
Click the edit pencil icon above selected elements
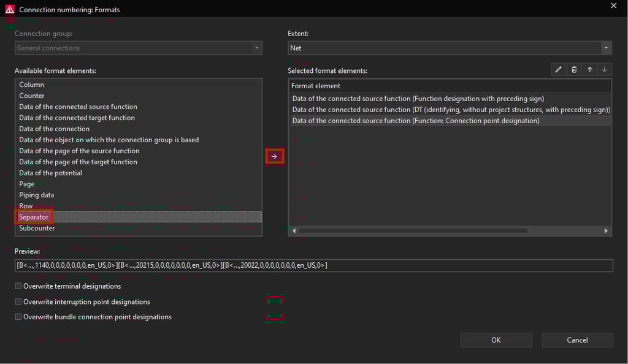click(558, 70)
